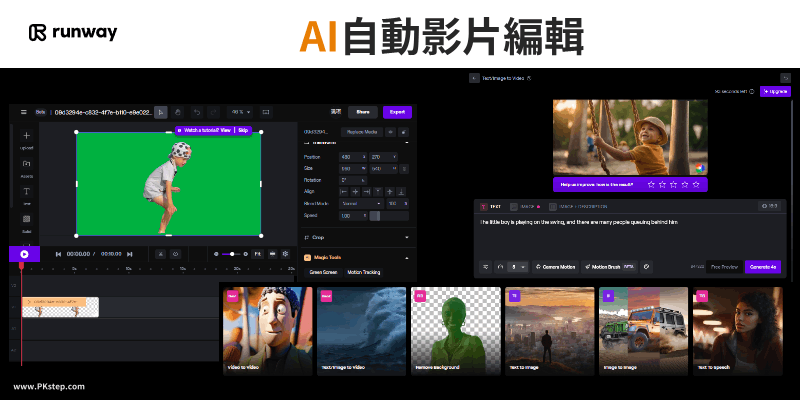Collapse the Magic Tools section
The height and width of the screenshot is (400, 800).
coord(407,258)
